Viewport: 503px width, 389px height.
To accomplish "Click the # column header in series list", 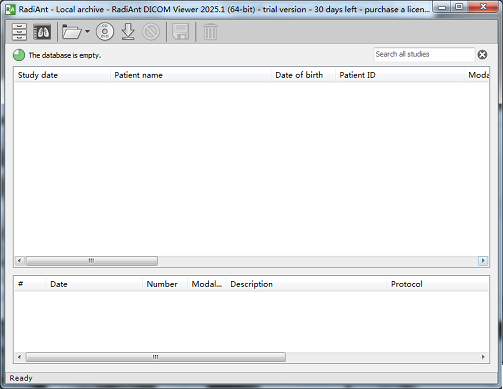I will (x=30, y=284).
